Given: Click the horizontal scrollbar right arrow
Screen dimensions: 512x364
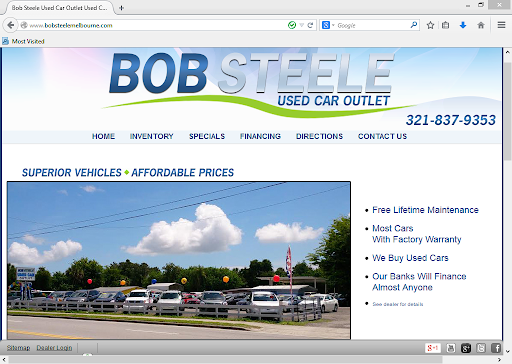Looking at the screenshot, I should 499,360.
